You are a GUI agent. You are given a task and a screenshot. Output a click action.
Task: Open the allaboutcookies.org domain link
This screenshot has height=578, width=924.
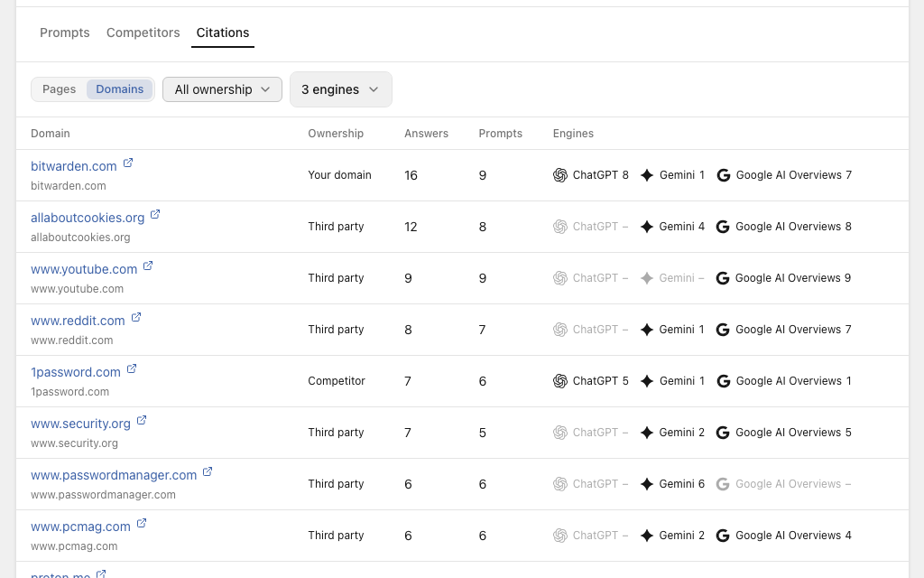pyautogui.click(x=88, y=218)
